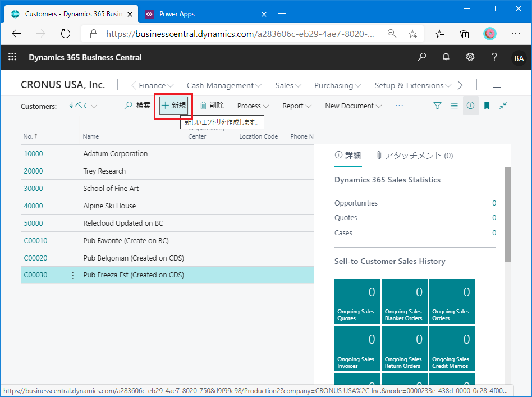The height and width of the screenshot is (397, 532).
Task: Open the browser collections icon
Action: click(465, 34)
